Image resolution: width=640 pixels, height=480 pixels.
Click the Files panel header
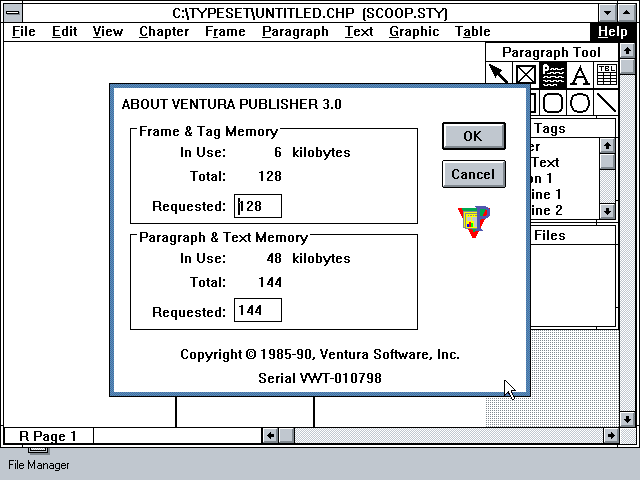[573, 236]
